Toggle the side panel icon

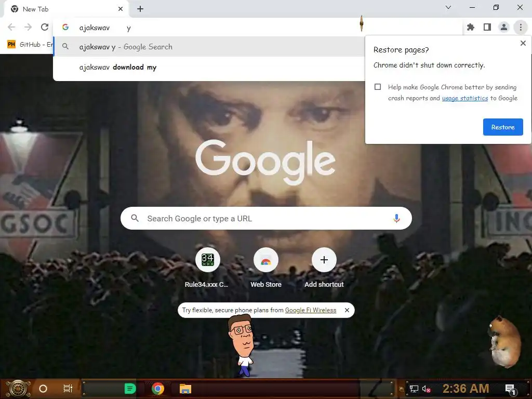(487, 27)
